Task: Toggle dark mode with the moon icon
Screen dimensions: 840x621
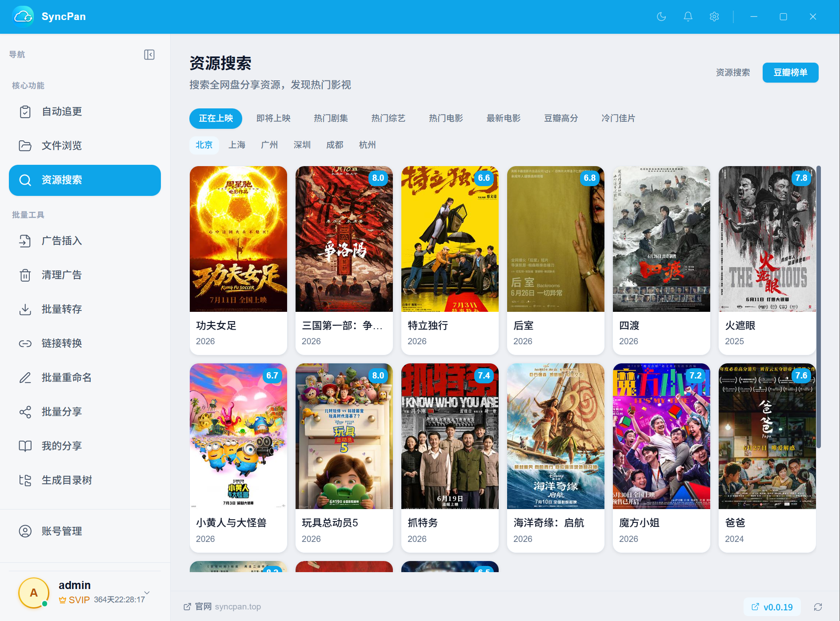Action: [x=661, y=17]
